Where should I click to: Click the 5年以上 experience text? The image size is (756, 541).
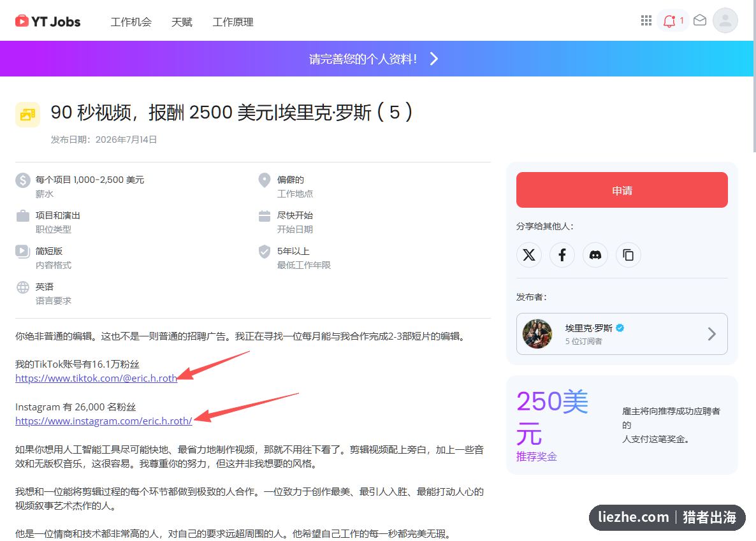tap(293, 250)
